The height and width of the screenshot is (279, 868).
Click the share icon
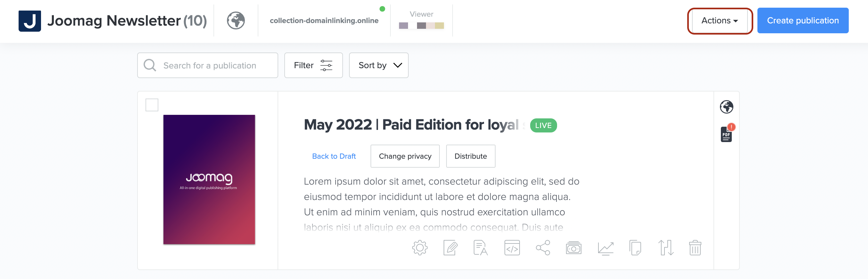click(x=543, y=248)
